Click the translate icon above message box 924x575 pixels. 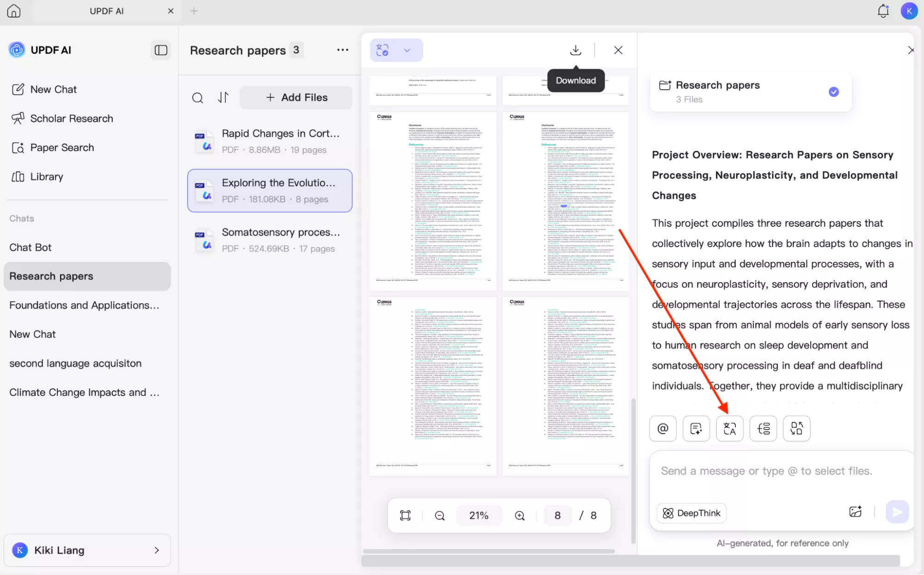729,429
